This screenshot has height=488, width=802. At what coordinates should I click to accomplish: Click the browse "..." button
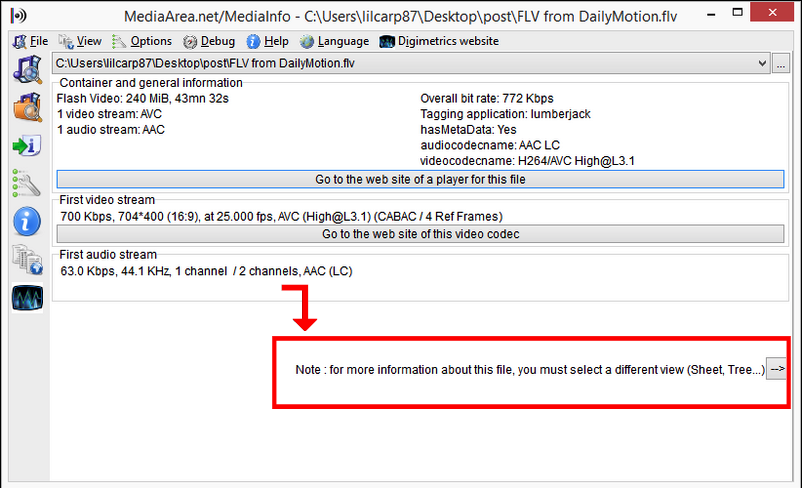(781, 64)
